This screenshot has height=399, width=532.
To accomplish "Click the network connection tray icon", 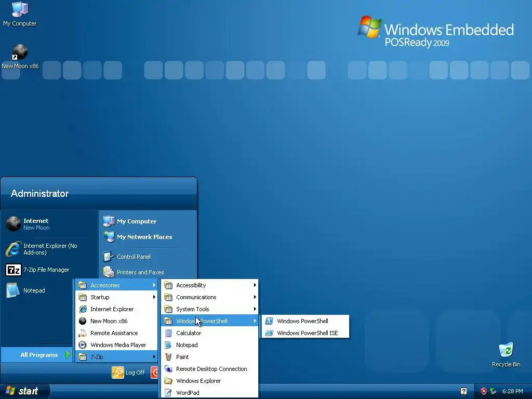I will point(493,391).
